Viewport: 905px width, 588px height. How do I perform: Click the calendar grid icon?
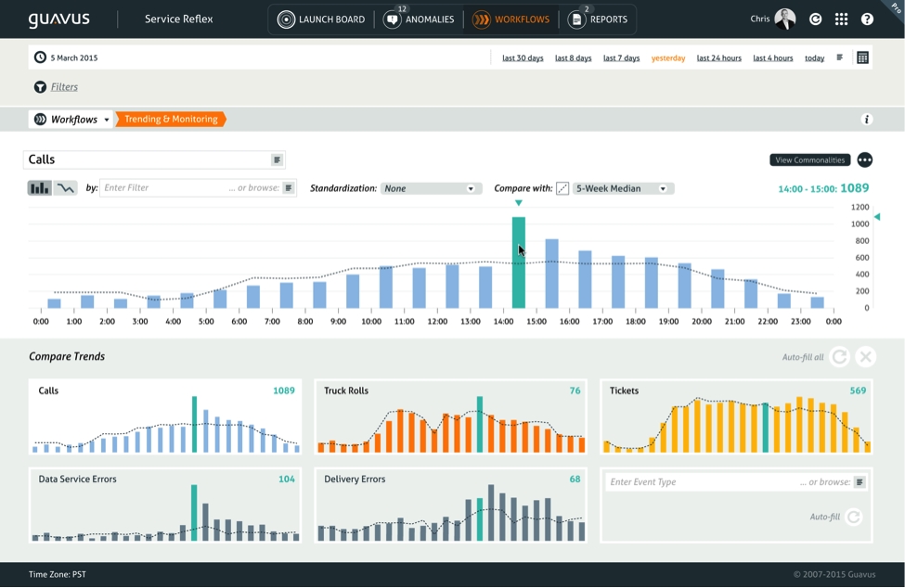(862, 58)
